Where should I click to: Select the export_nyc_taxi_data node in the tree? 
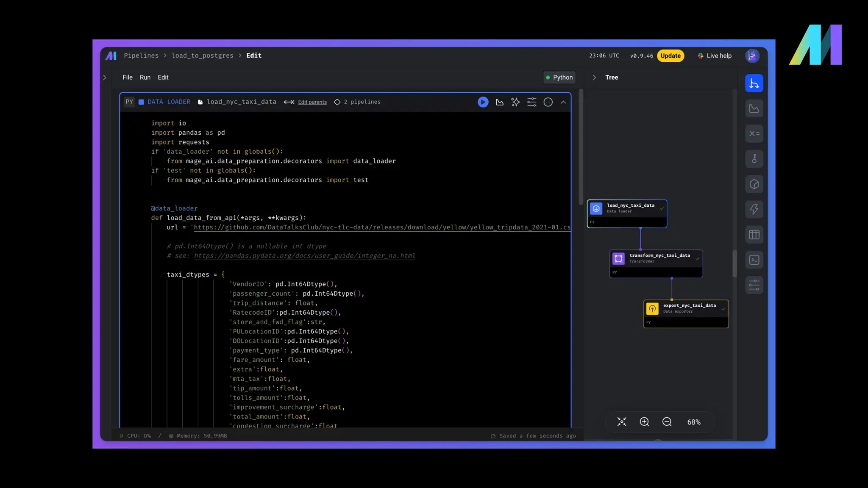click(x=686, y=313)
